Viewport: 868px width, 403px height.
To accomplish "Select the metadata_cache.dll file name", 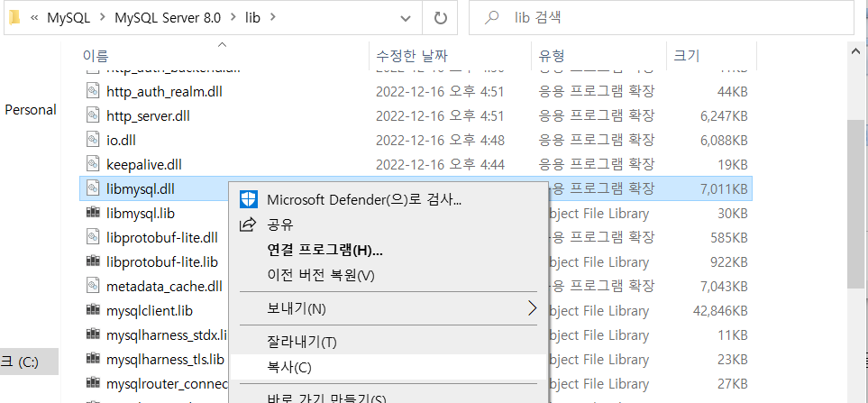I will 164,287.
